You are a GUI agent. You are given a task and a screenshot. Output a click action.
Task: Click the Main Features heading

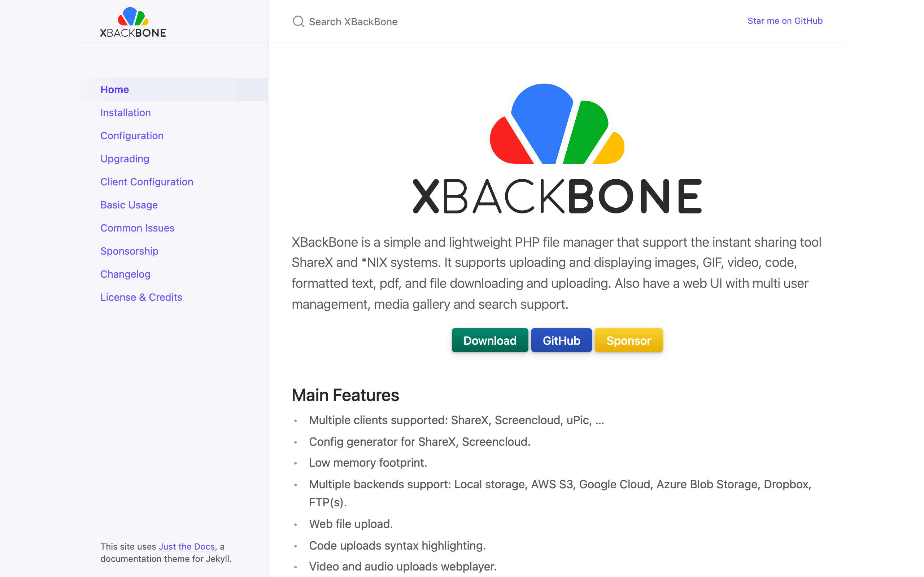coord(345,395)
